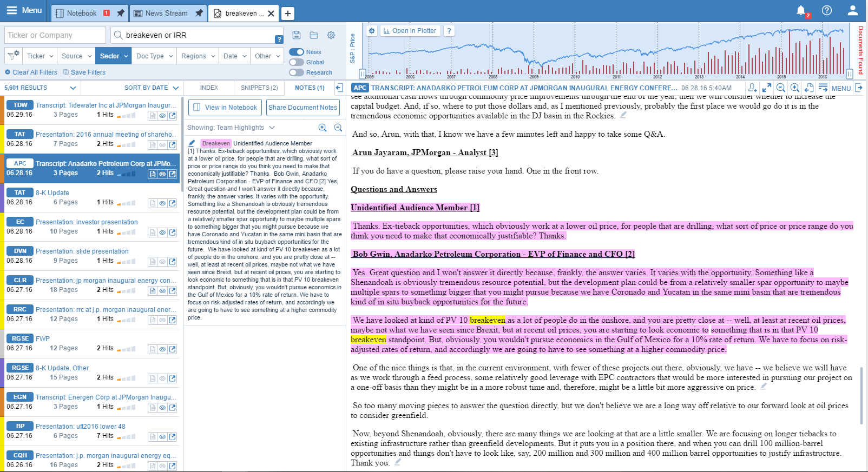Click document icon on BP row
The width and height of the screenshot is (868, 472).
(153, 437)
